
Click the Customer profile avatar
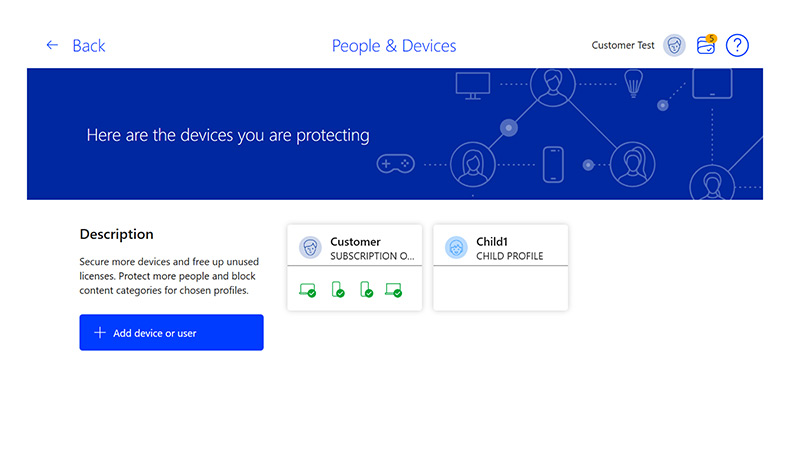point(310,248)
